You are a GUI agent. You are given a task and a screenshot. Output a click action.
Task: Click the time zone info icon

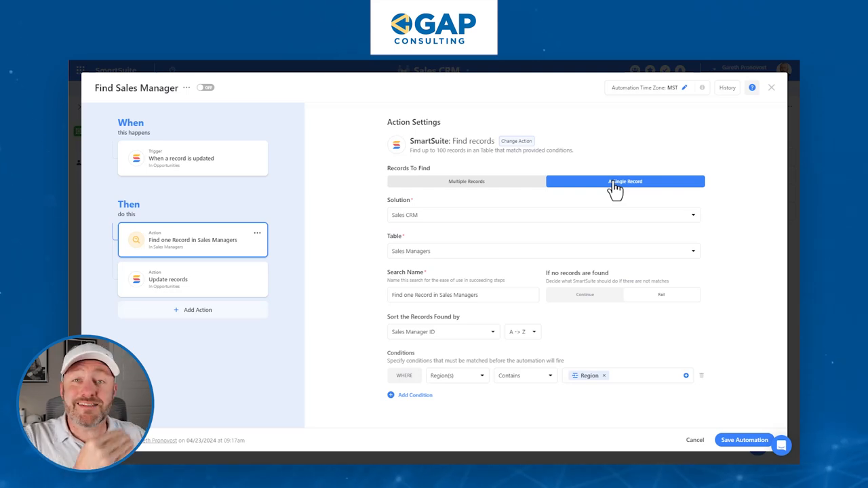pyautogui.click(x=702, y=87)
